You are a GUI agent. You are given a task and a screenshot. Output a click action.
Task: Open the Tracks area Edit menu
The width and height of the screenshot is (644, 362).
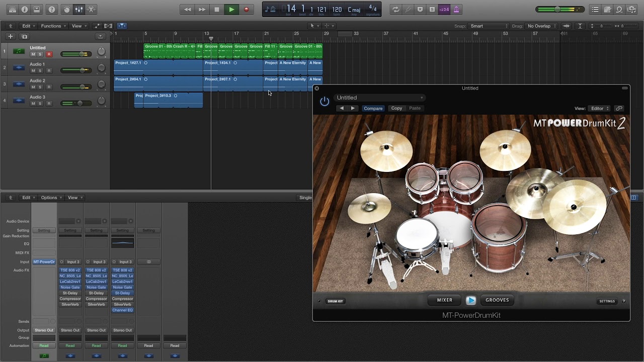[x=28, y=26]
